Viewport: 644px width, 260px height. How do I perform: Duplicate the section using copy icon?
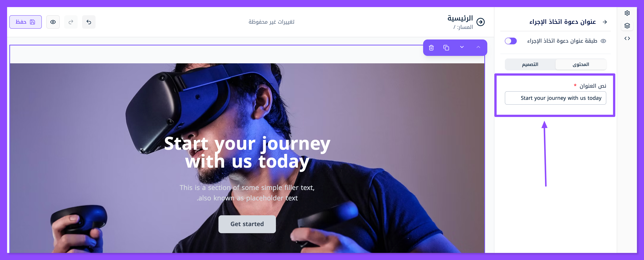tap(446, 47)
